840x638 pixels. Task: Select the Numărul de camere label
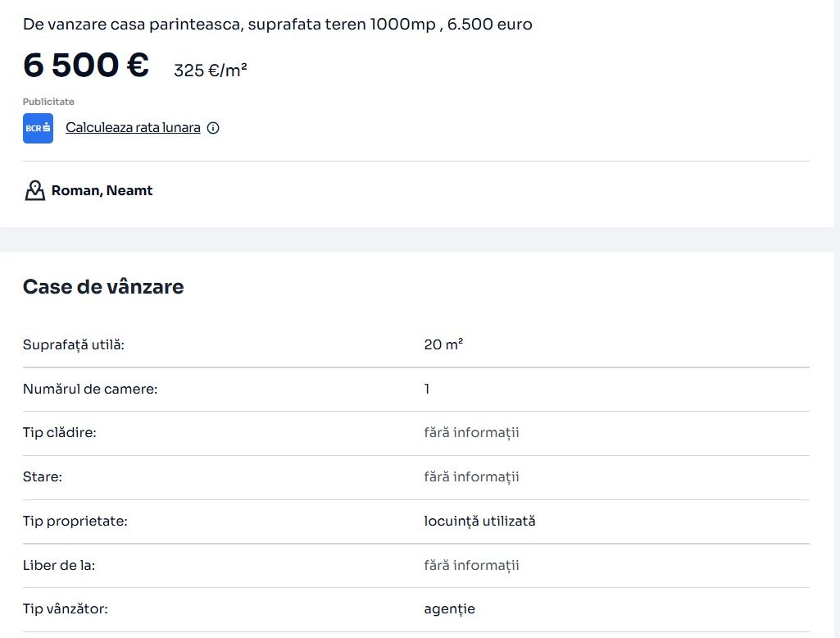click(x=90, y=389)
